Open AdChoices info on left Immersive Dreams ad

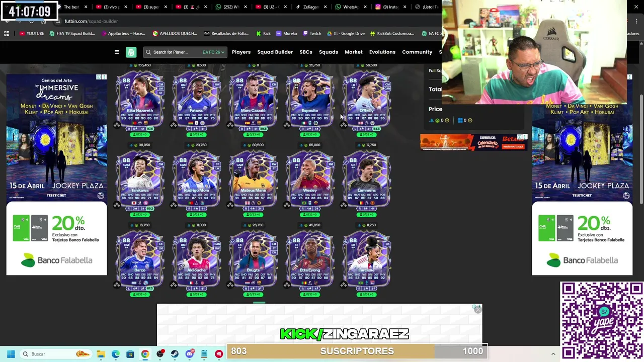click(x=99, y=77)
